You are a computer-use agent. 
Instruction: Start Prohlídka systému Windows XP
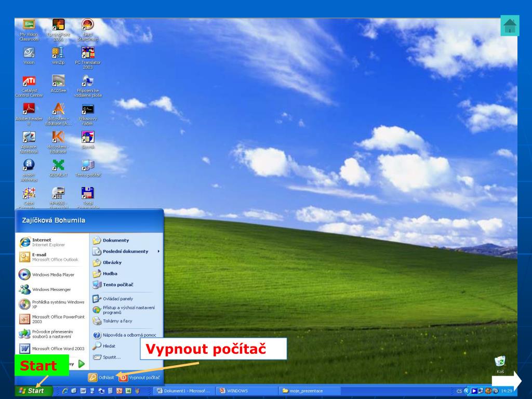[52, 304]
